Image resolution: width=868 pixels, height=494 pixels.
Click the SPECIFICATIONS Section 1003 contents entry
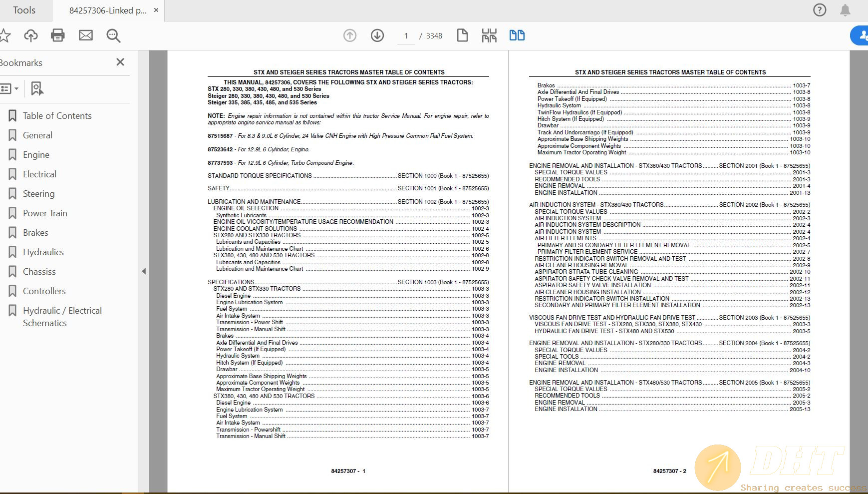pos(348,282)
